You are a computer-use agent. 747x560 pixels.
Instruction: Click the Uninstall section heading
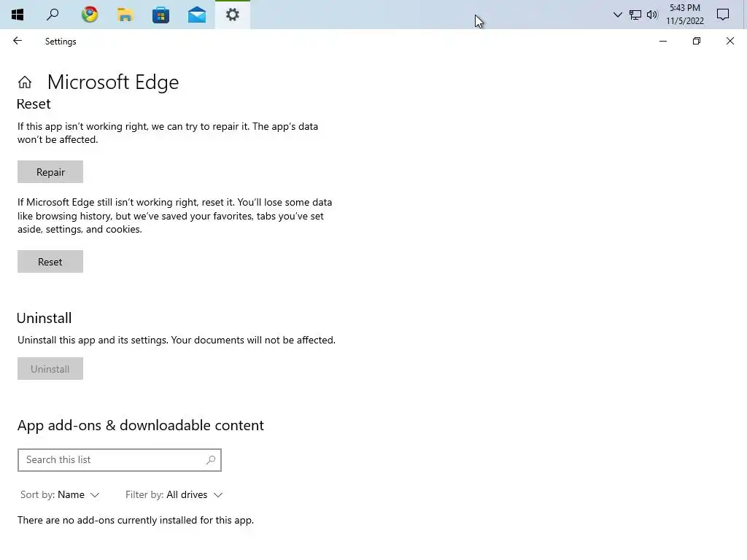(44, 318)
